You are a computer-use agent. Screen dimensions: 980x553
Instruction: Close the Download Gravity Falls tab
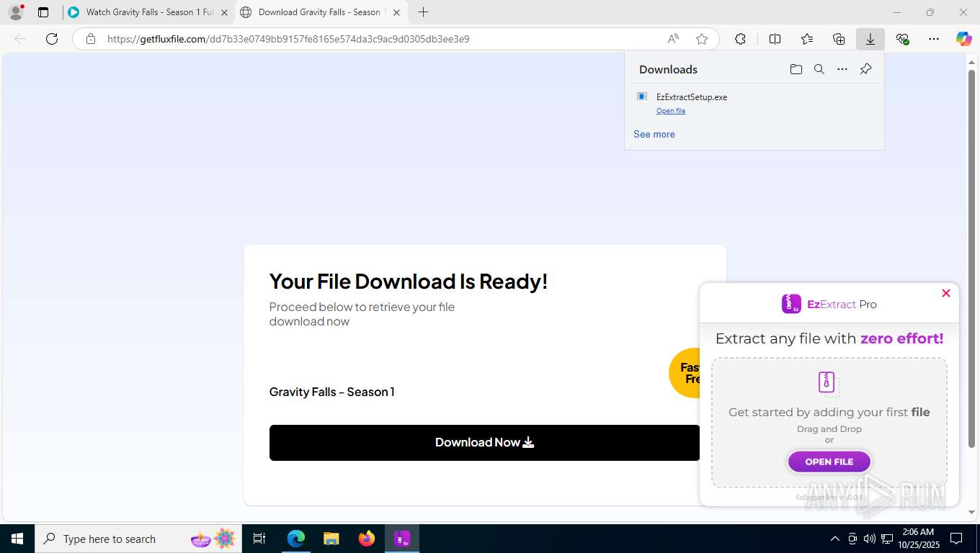click(x=396, y=12)
